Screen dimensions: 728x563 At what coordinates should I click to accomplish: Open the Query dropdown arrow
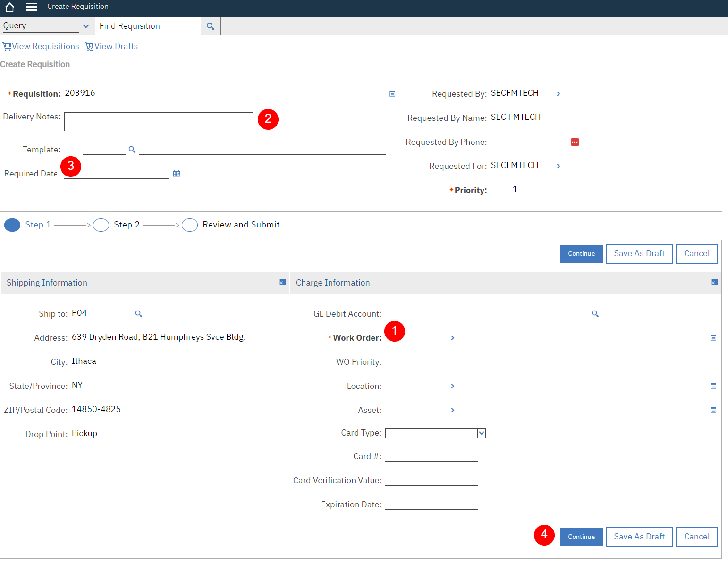click(x=86, y=26)
